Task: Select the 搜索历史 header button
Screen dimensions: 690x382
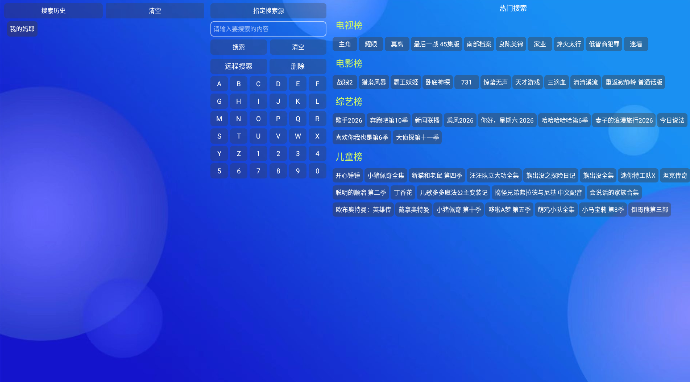Action: click(x=53, y=11)
